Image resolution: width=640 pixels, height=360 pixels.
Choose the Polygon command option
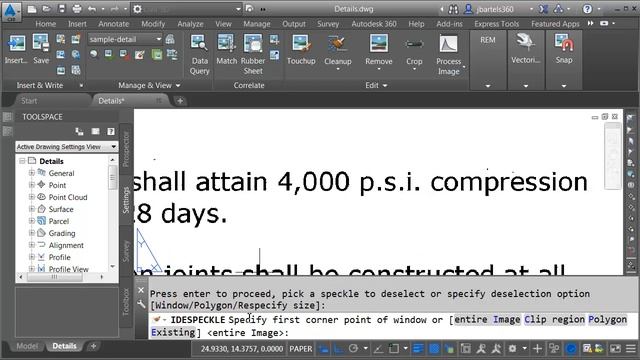pos(607,320)
